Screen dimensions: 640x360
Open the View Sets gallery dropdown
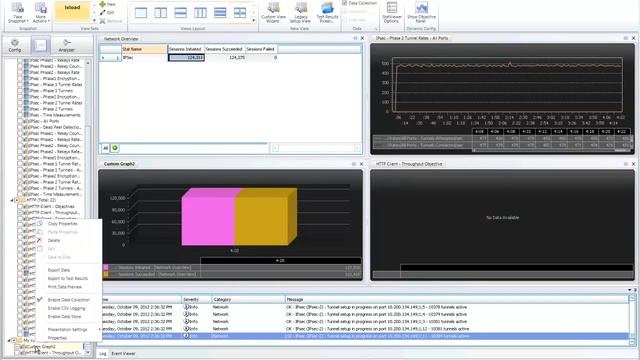pos(94,20)
